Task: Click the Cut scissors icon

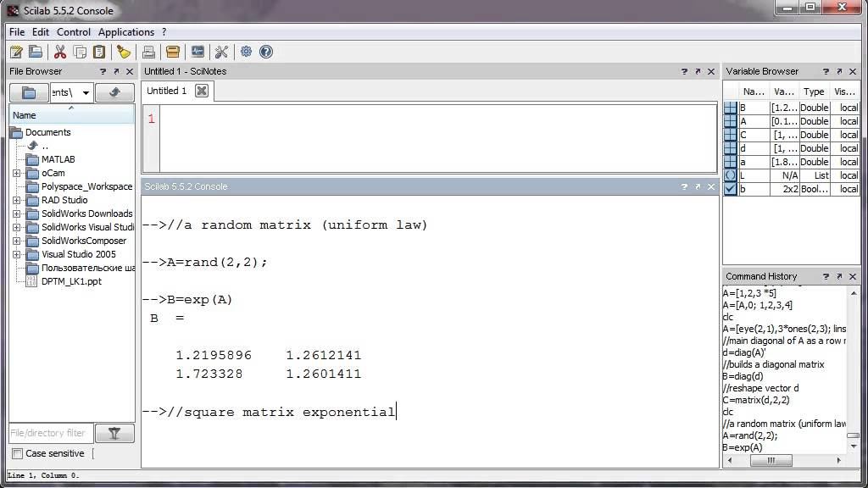Action: point(60,52)
